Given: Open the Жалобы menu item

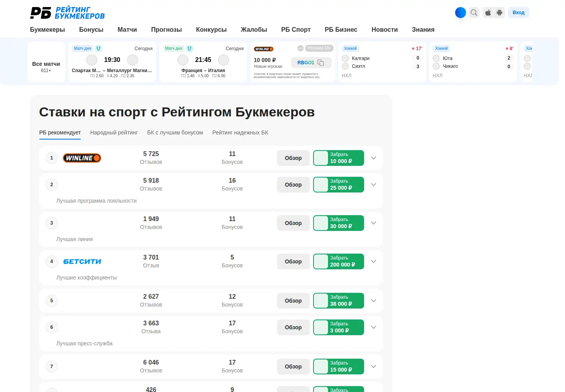Looking at the screenshot, I should pyautogui.click(x=254, y=29).
